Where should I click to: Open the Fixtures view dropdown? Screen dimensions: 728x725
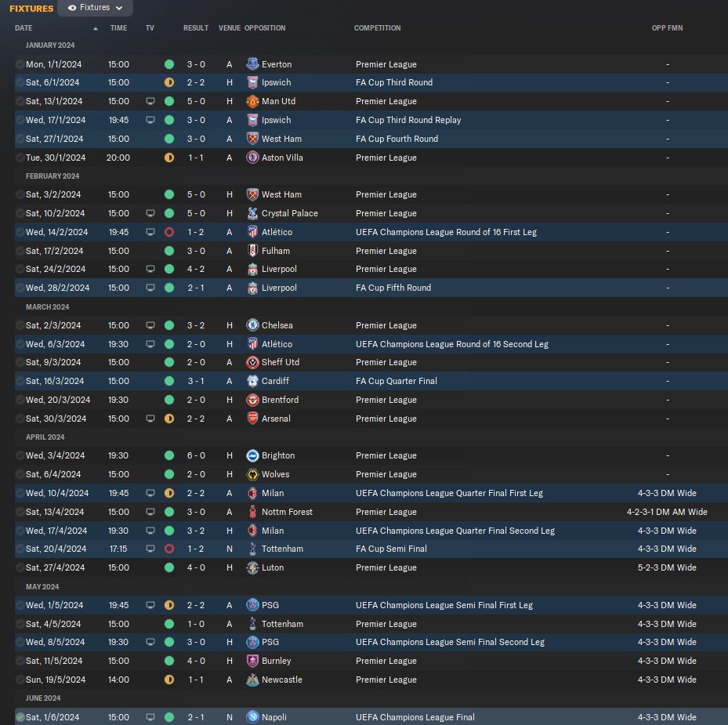(95, 7)
